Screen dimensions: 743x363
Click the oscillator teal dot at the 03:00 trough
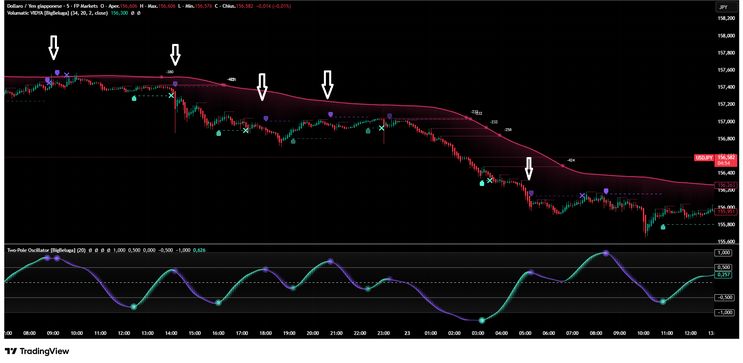[x=482, y=321]
